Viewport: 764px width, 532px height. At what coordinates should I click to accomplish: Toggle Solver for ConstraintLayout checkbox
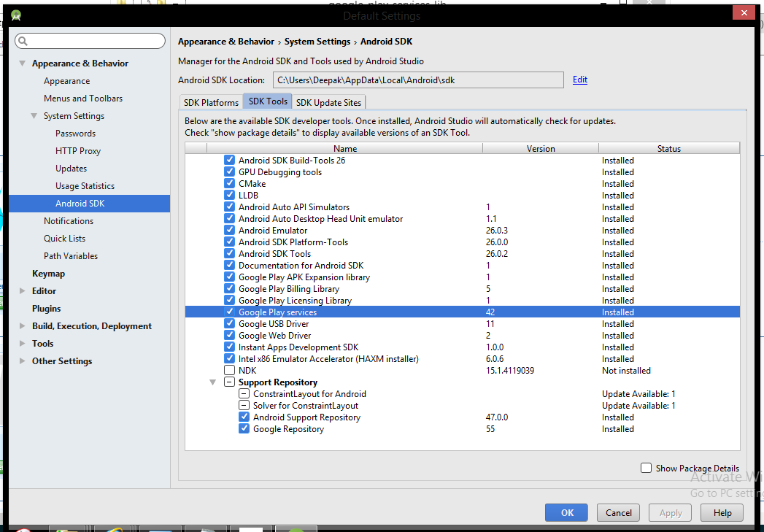pos(244,405)
